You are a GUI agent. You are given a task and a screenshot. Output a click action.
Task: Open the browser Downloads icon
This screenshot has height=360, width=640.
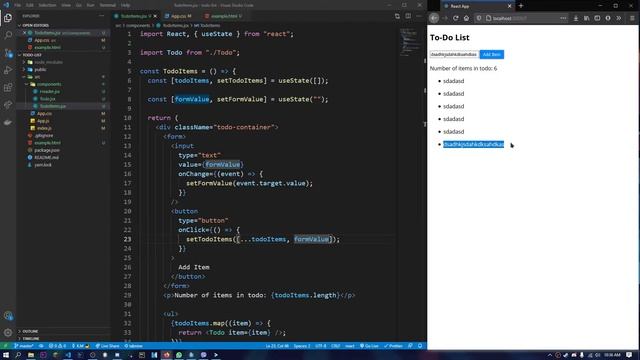pos(576,18)
